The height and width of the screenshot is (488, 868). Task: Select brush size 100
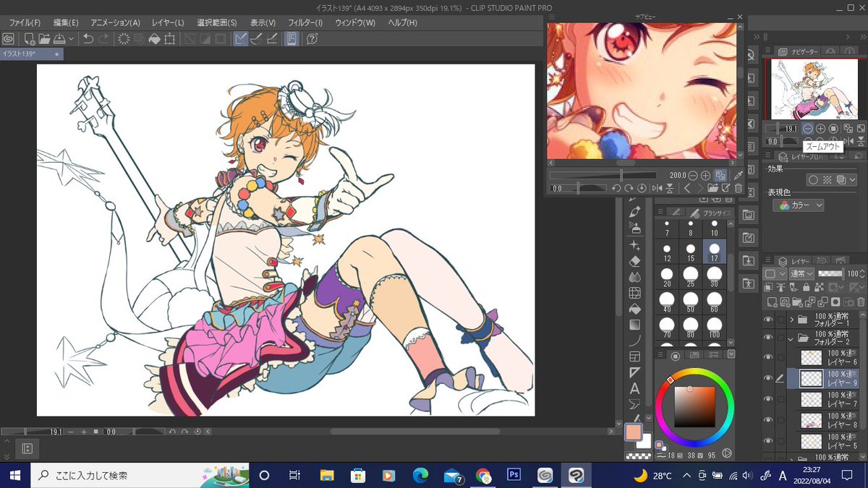(x=715, y=328)
